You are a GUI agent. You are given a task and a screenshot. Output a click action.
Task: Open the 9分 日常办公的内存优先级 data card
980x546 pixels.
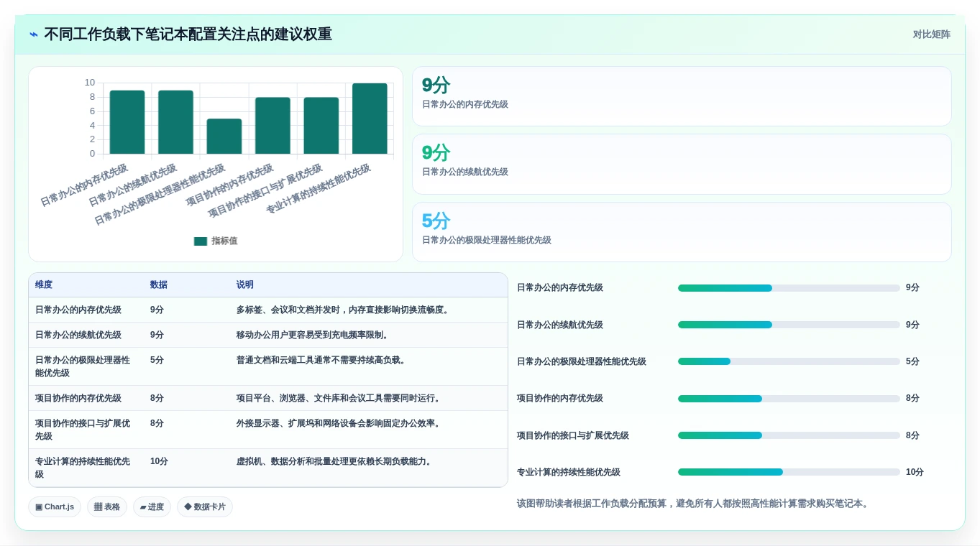tap(682, 96)
